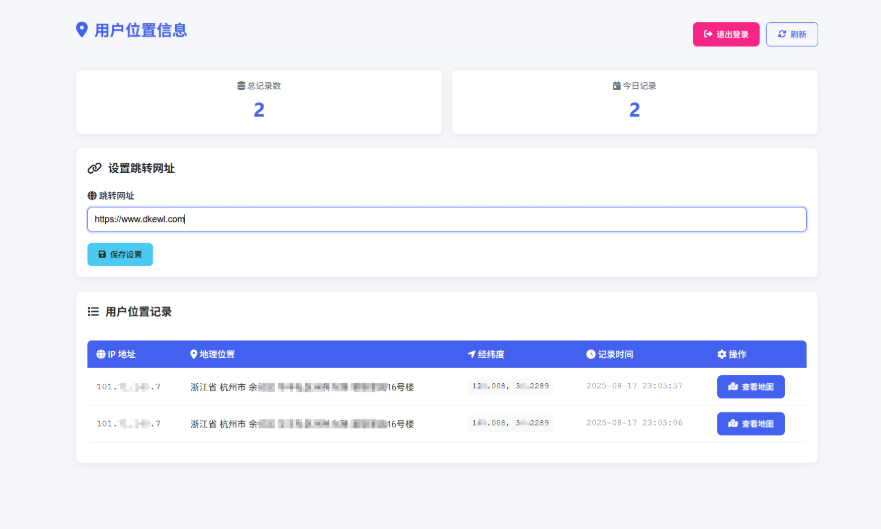Click the 用户位置记录 section heading

point(139,312)
